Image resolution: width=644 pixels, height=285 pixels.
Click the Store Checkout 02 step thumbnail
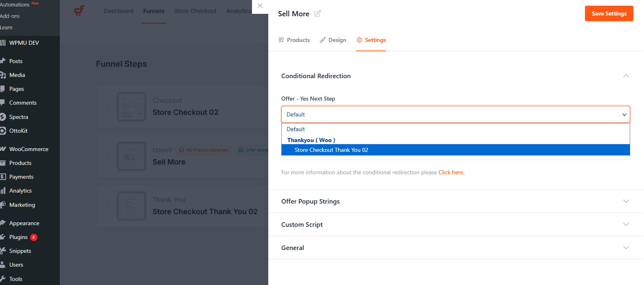tap(131, 107)
